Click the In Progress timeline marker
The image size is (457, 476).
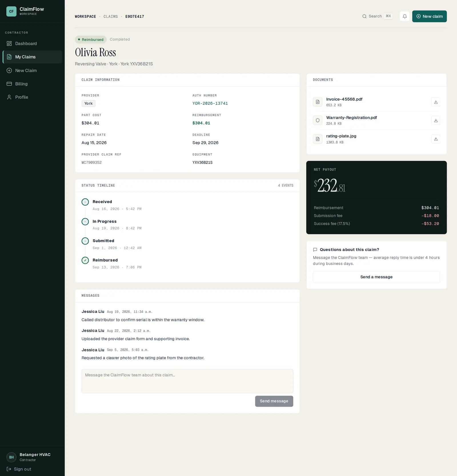coord(85,222)
